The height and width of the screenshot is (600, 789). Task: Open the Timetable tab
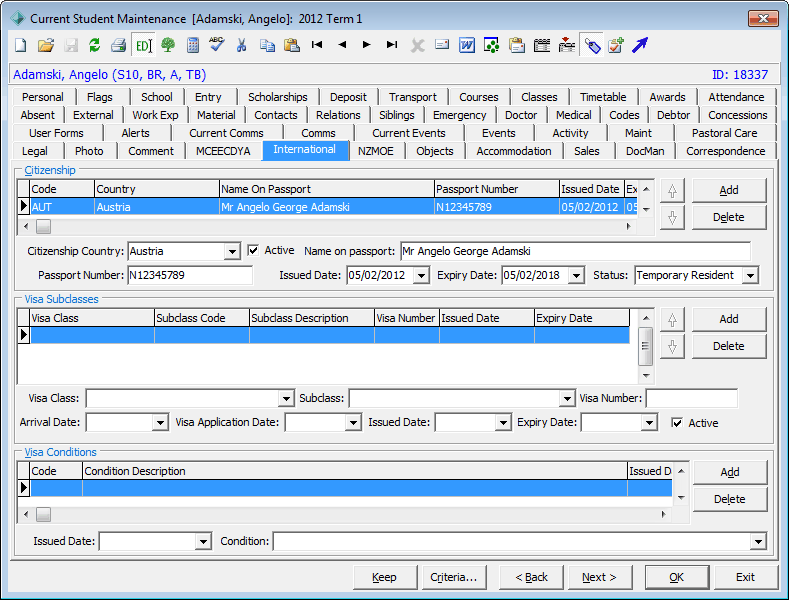[603, 97]
